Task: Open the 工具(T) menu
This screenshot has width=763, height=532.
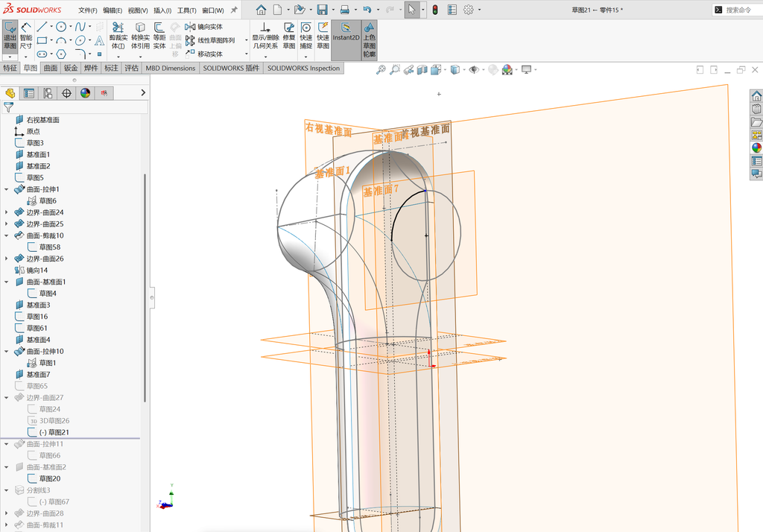Action: [x=186, y=10]
